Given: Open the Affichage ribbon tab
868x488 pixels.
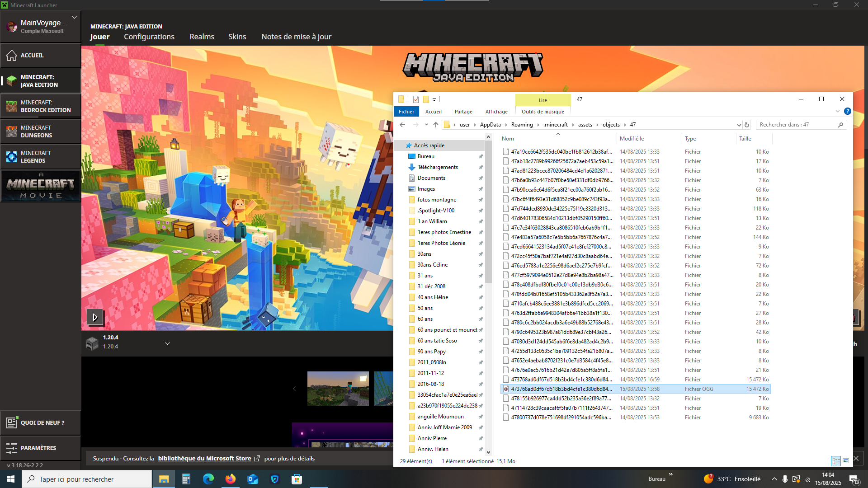Looking at the screenshot, I should 496,112.
